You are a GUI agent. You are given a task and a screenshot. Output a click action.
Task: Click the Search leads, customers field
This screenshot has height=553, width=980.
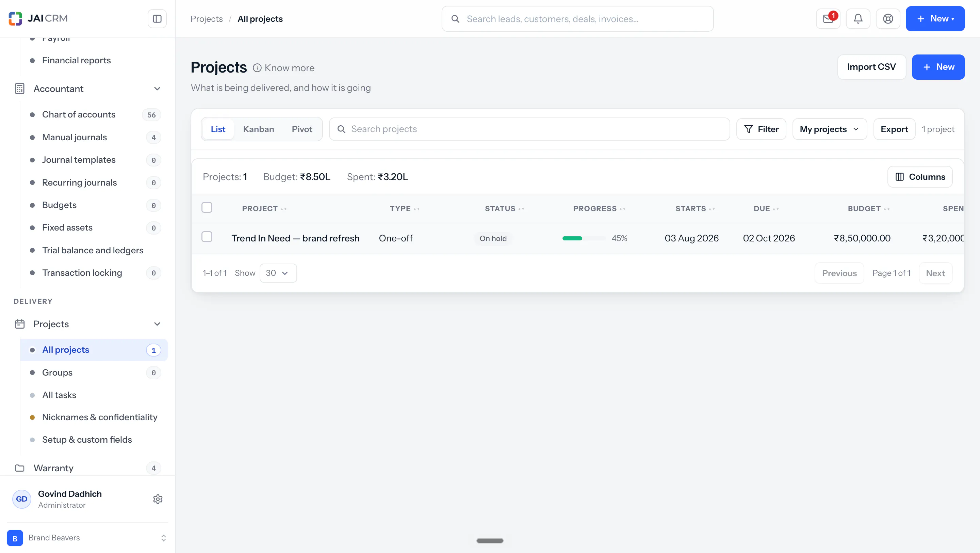pos(577,19)
